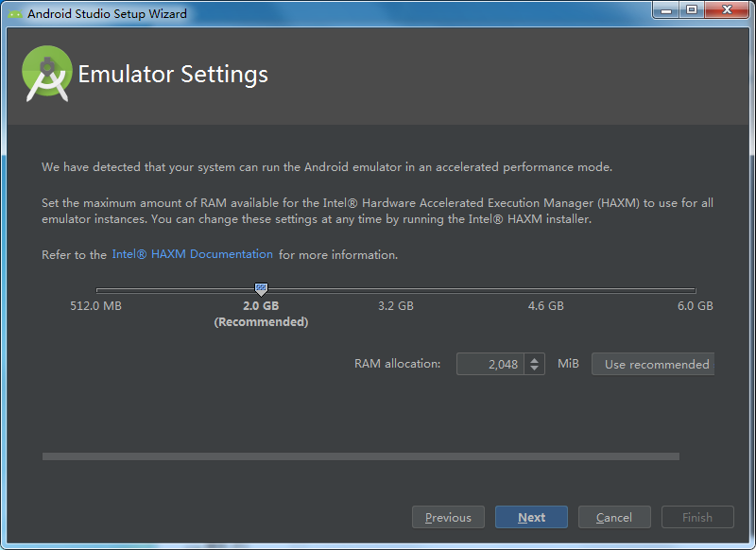The width and height of the screenshot is (756, 550).
Task: Click the Android Studio logo icon
Action: 46,74
